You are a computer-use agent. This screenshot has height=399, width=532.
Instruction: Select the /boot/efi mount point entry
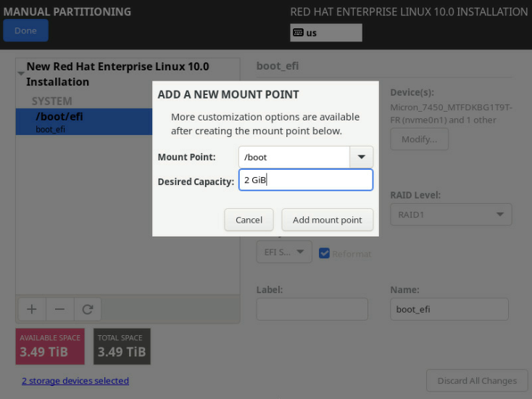pyautogui.click(x=83, y=121)
